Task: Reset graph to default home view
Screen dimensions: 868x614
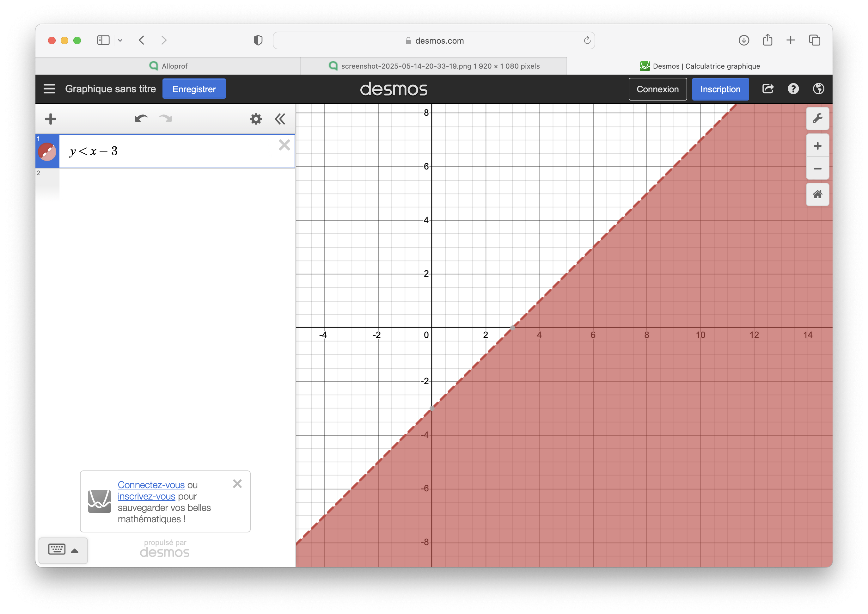Action: click(817, 194)
